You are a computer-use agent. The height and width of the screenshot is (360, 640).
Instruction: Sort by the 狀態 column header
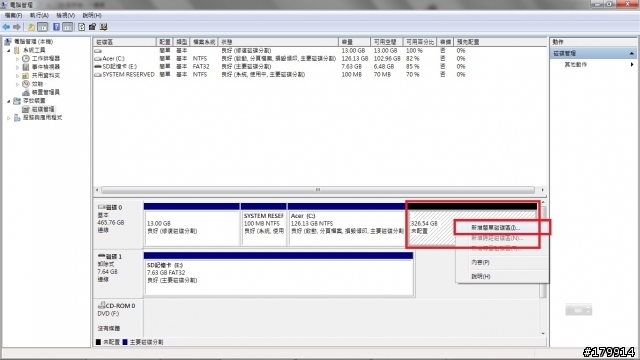coord(278,42)
